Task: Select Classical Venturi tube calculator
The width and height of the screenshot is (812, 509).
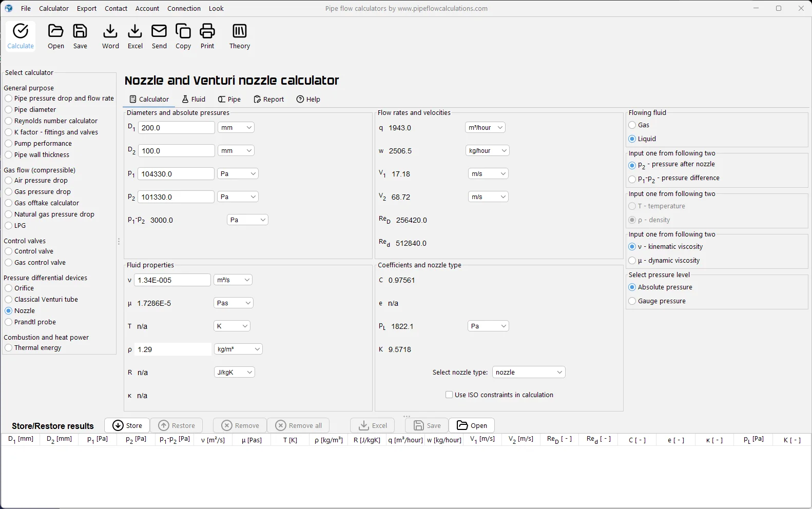Action: 41,299
